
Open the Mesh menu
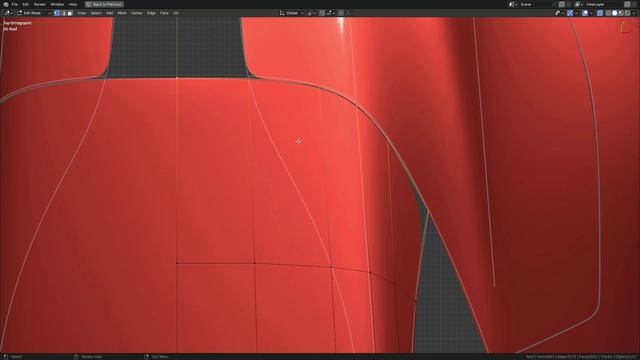point(122,13)
